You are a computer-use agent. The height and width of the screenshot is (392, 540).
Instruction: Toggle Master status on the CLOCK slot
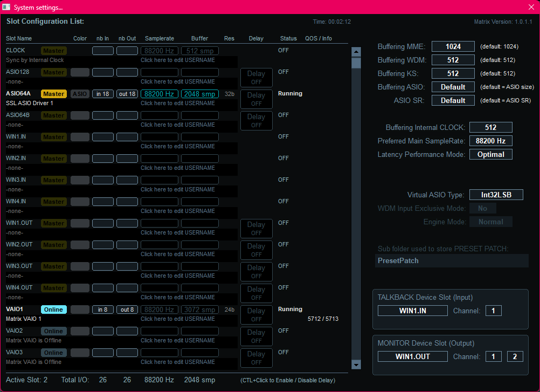click(x=53, y=50)
